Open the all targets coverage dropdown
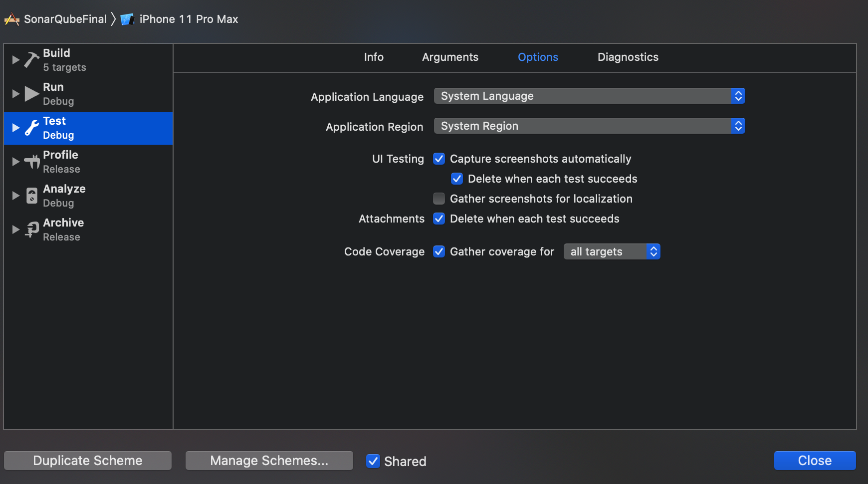The height and width of the screenshot is (484, 868). 612,251
